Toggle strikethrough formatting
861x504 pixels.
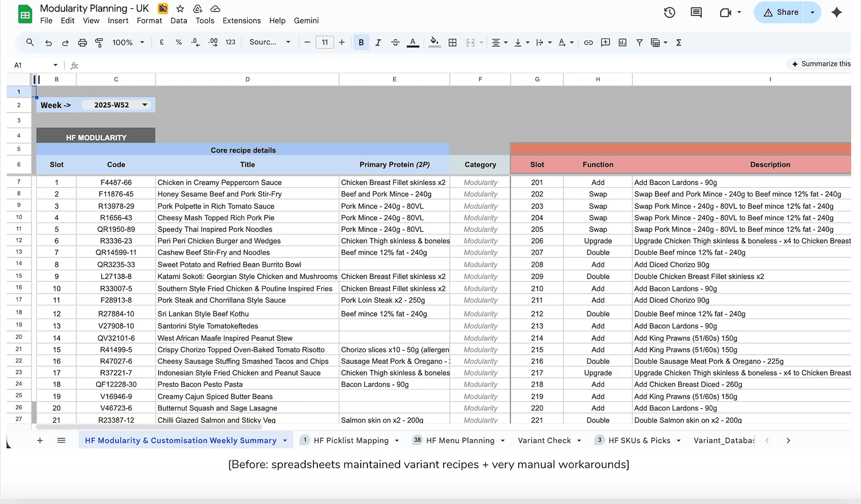pyautogui.click(x=395, y=43)
